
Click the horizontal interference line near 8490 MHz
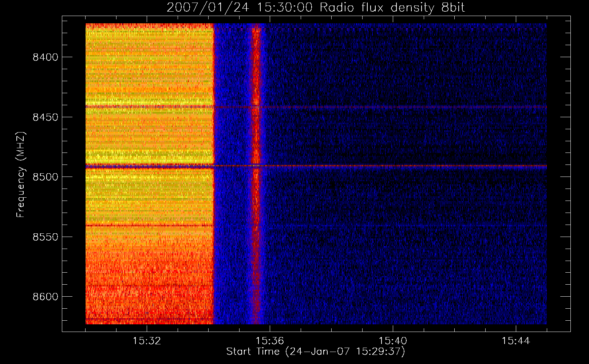(316, 166)
